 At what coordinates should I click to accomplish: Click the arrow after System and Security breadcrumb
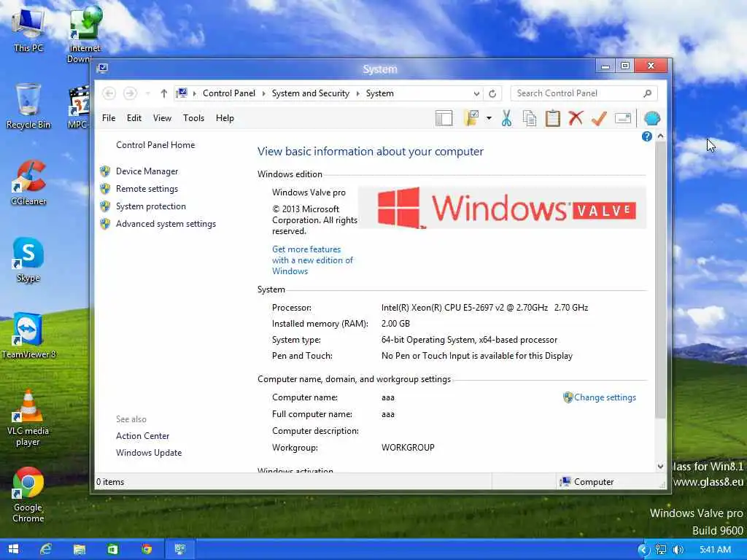[357, 93]
